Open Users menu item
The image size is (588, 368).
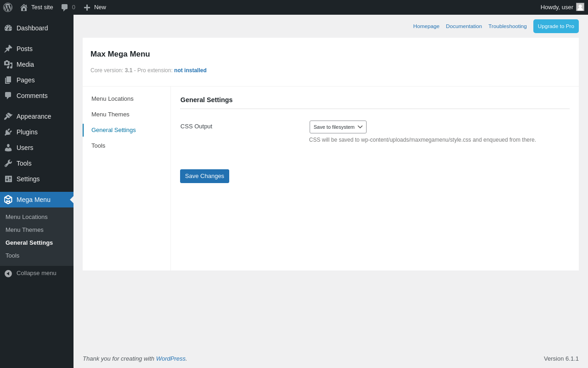37,148
